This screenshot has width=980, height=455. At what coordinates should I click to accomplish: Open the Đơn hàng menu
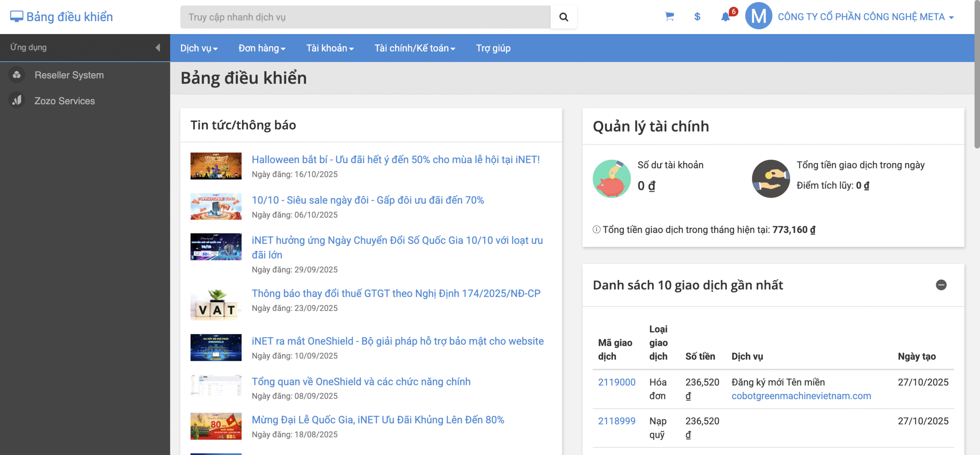click(x=262, y=48)
